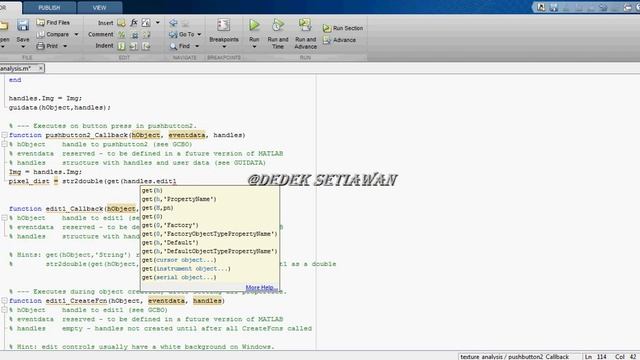The height and width of the screenshot is (360, 640).
Task: Click the Insert section icon
Action: pos(121,23)
